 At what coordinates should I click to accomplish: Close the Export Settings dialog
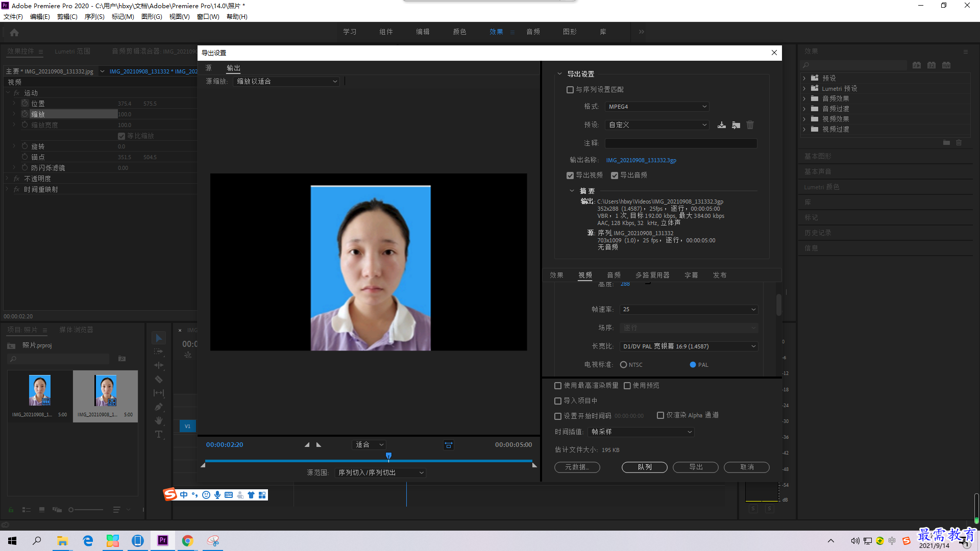tap(774, 53)
